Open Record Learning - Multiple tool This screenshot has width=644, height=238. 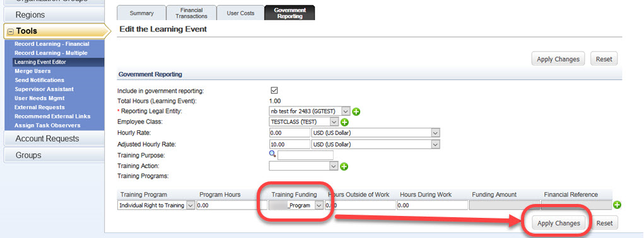(51, 53)
